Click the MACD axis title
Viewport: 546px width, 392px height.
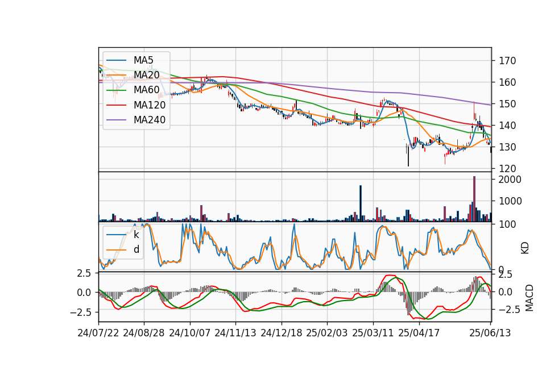[x=530, y=298]
